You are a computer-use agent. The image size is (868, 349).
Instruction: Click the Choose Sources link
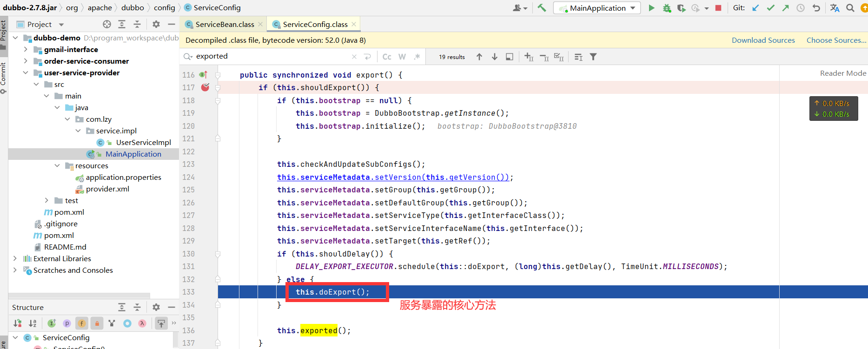click(836, 40)
